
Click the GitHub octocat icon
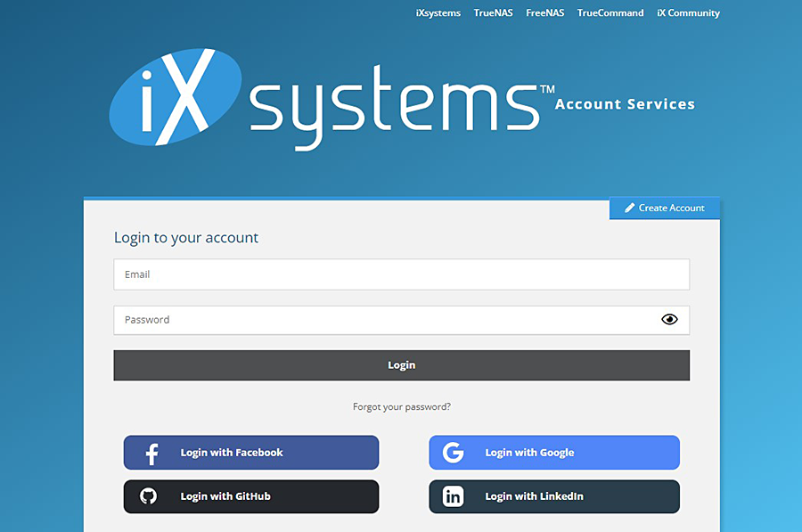(x=149, y=496)
